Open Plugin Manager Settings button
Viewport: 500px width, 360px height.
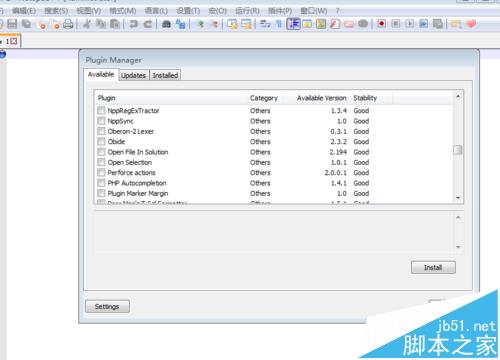click(x=107, y=306)
